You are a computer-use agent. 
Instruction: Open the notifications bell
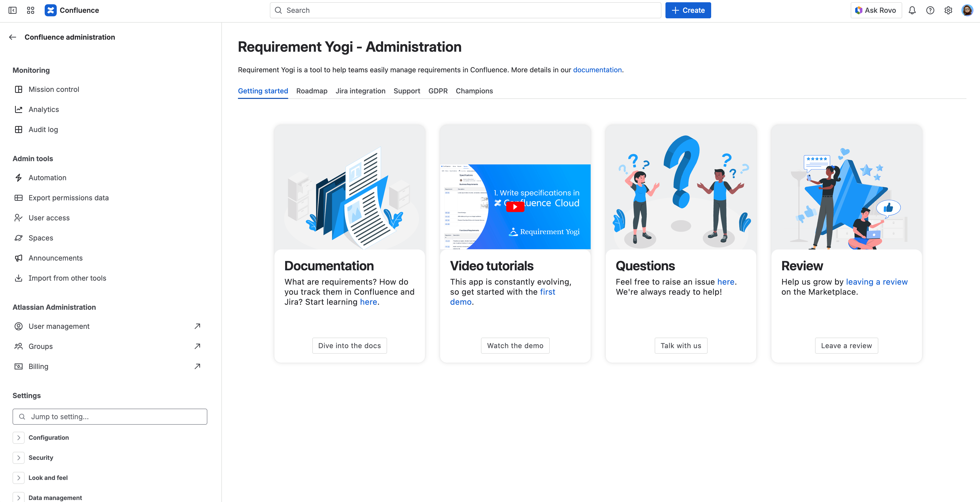912,10
